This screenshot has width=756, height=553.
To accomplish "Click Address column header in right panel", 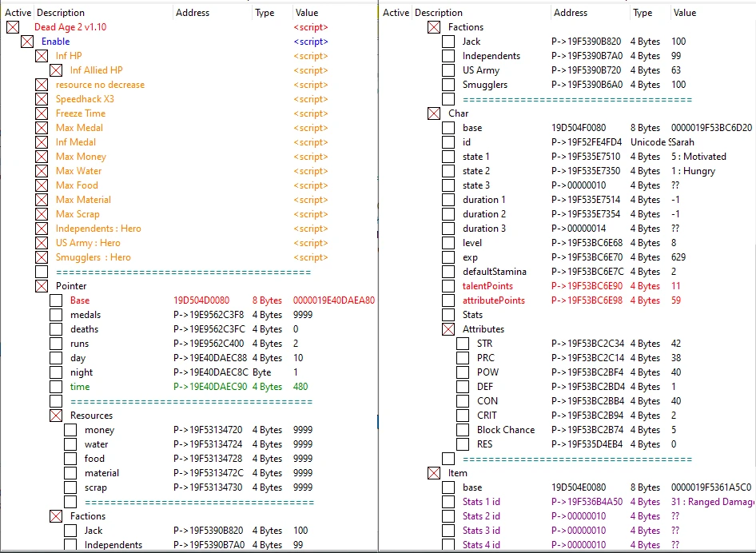I will click(x=570, y=13).
